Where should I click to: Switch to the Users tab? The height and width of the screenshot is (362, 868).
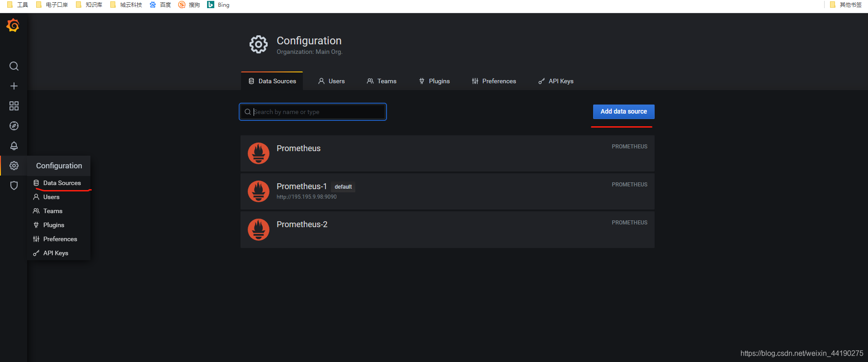tap(331, 81)
